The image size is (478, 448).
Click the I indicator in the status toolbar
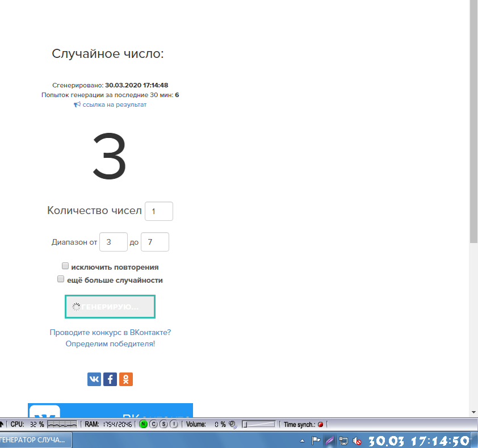[x=174, y=424]
